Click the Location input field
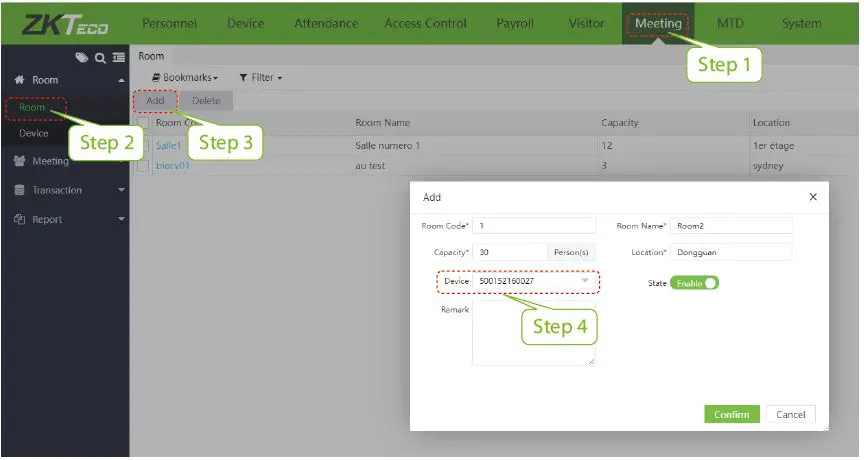 pos(731,252)
